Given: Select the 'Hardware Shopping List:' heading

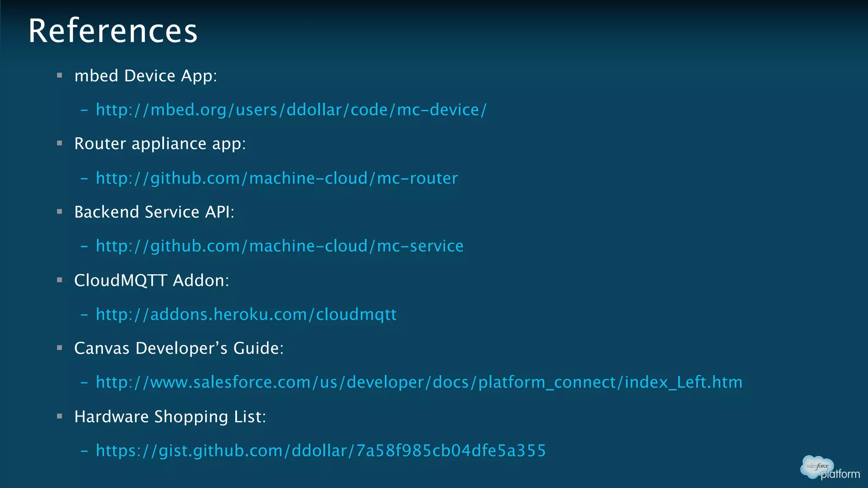Looking at the screenshot, I should 170,417.
